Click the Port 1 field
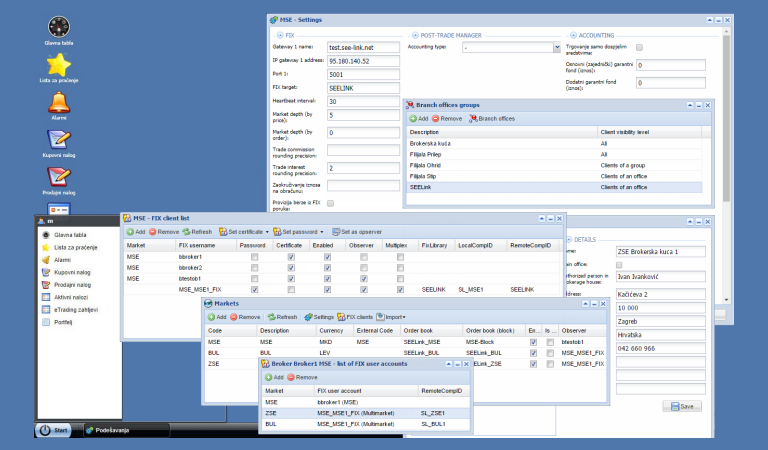Viewport: 768px width, 450px height. tap(363, 74)
